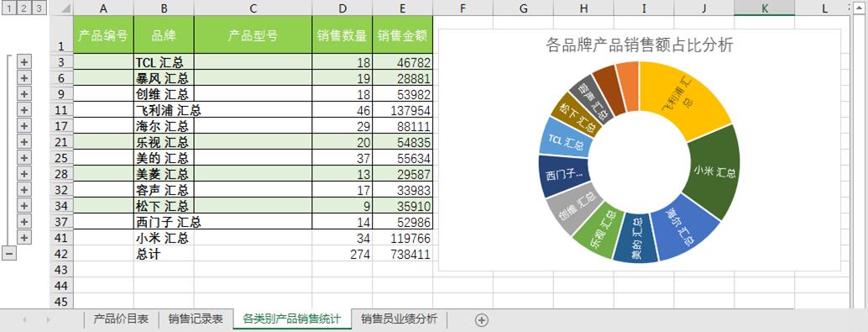Click the 137954 sales amount cell

[402, 110]
